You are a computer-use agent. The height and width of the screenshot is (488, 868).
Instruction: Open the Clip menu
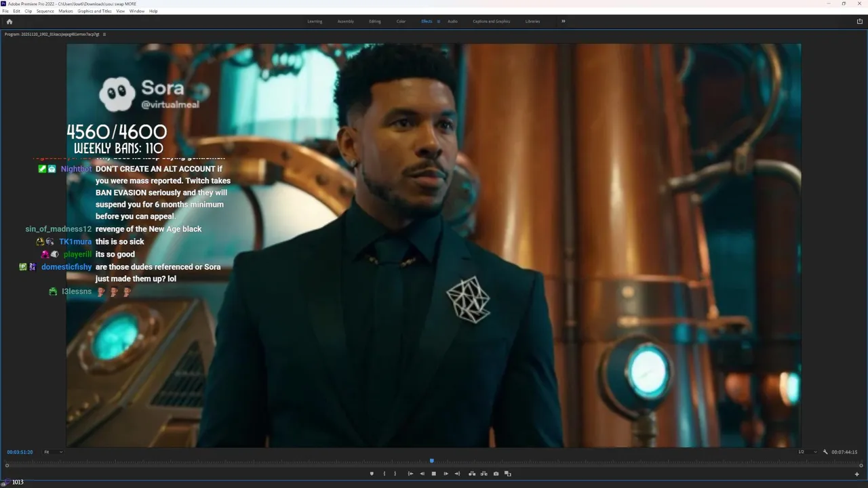28,11
